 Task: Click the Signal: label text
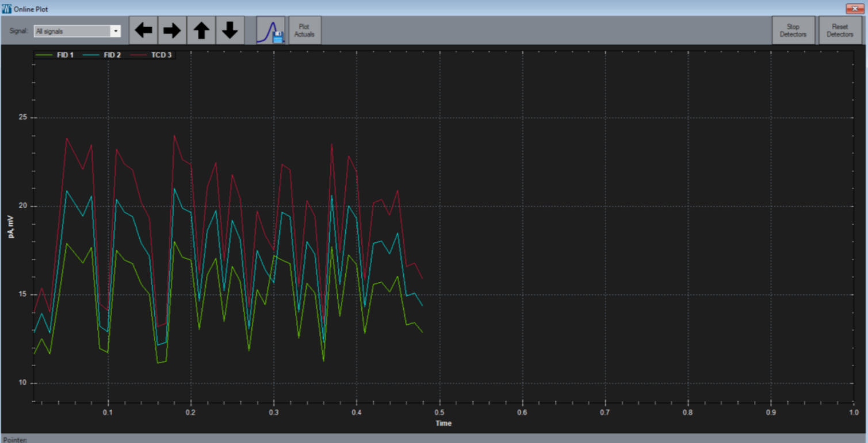click(x=18, y=31)
